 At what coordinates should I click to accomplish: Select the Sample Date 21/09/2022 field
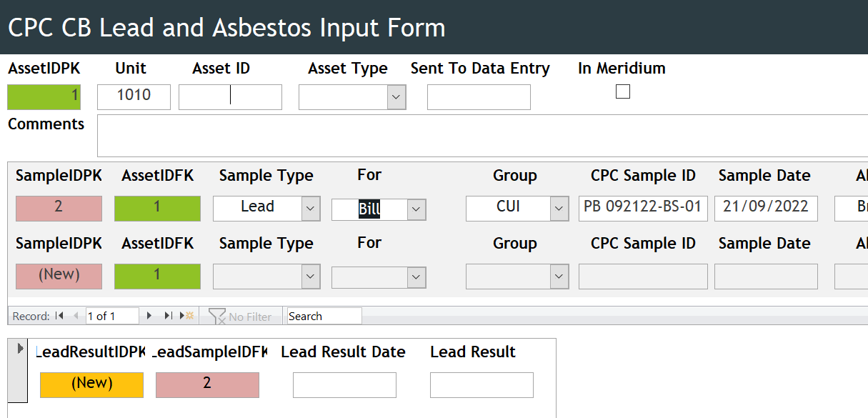(766, 208)
